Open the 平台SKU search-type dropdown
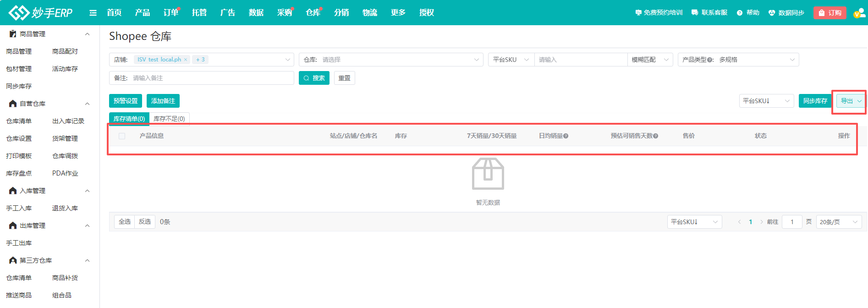The height and width of the screenshot is (308, 868). (511, 60)
